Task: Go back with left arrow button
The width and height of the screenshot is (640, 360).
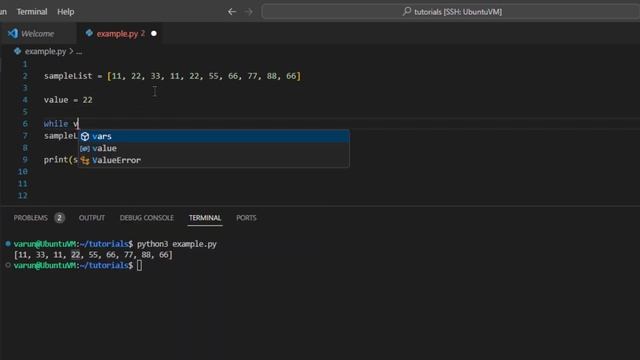Action: pyautogui.click(x=232, y=12)
